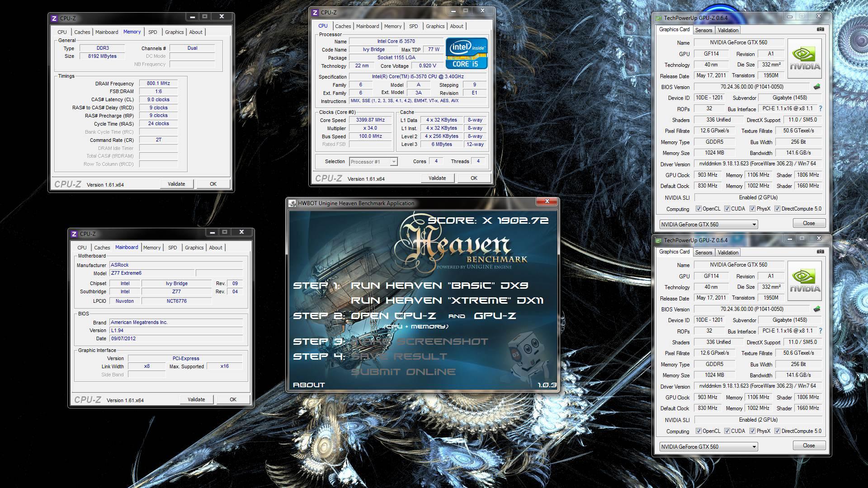This screenshot has width=868, height=488.
Task: Toggle PhysX checkbox in top GPU-Z
Action: pos(752,209)
